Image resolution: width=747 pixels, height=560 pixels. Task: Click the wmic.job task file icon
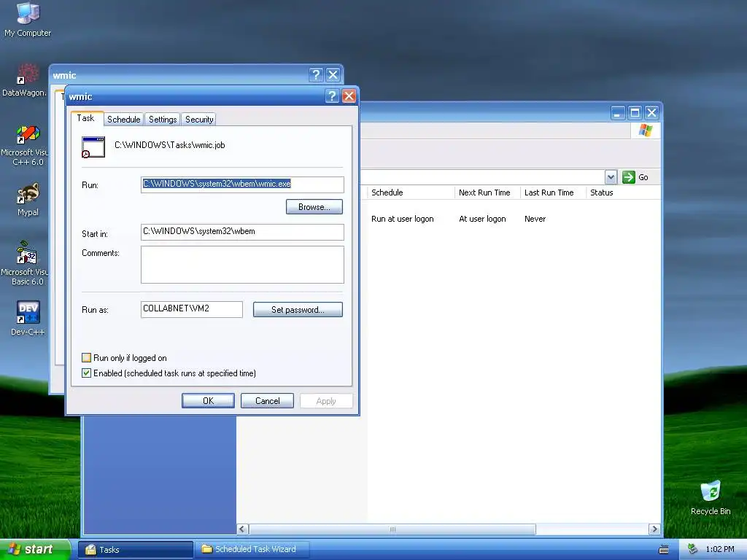coord(93,147)
